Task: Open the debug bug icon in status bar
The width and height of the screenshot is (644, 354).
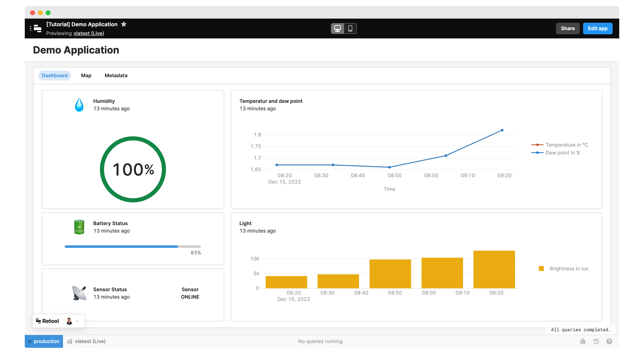Action: [583, 341]
